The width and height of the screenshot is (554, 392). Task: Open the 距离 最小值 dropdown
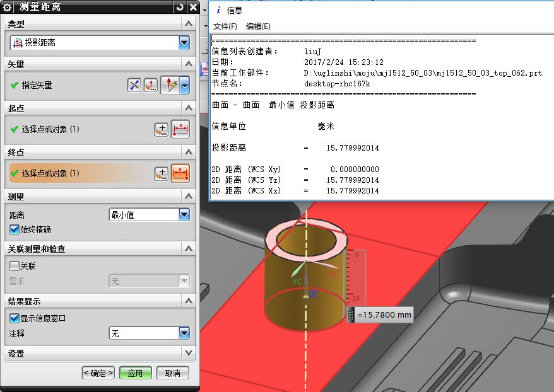[x=184, y=215]
